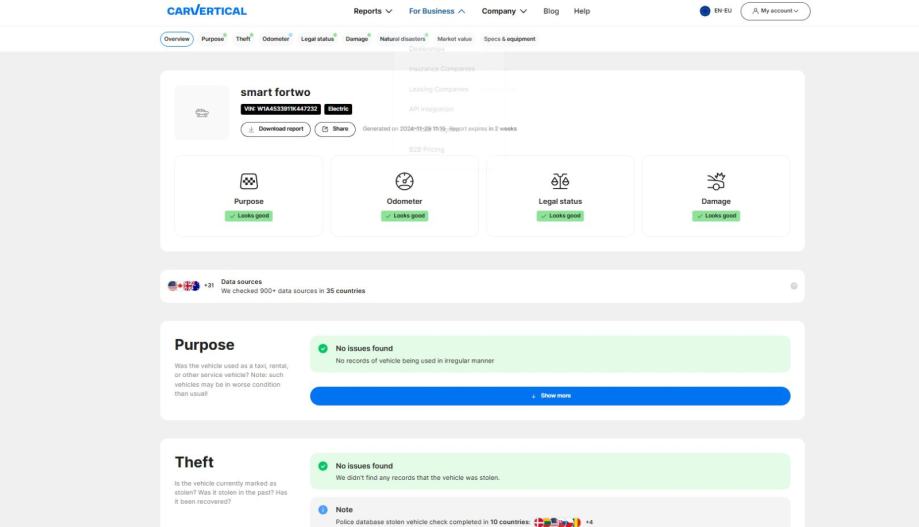
Task: Jump to the Purpose tab
Action: click(213, 39)
